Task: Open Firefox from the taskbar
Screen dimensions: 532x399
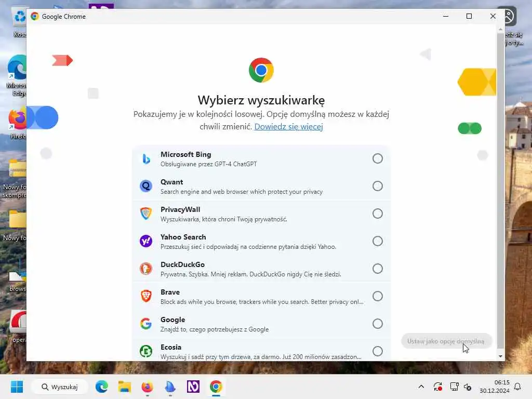Action: pos(147,387)
